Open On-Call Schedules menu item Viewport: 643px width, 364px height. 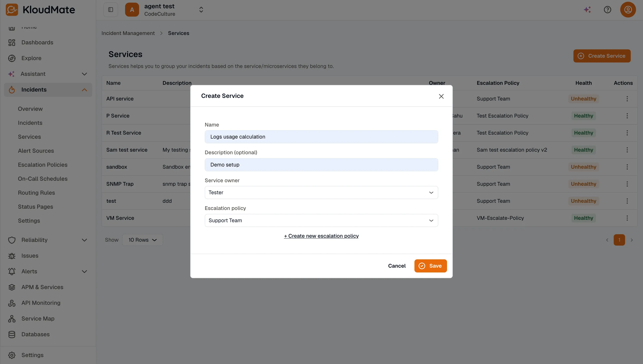click(43, 179)
